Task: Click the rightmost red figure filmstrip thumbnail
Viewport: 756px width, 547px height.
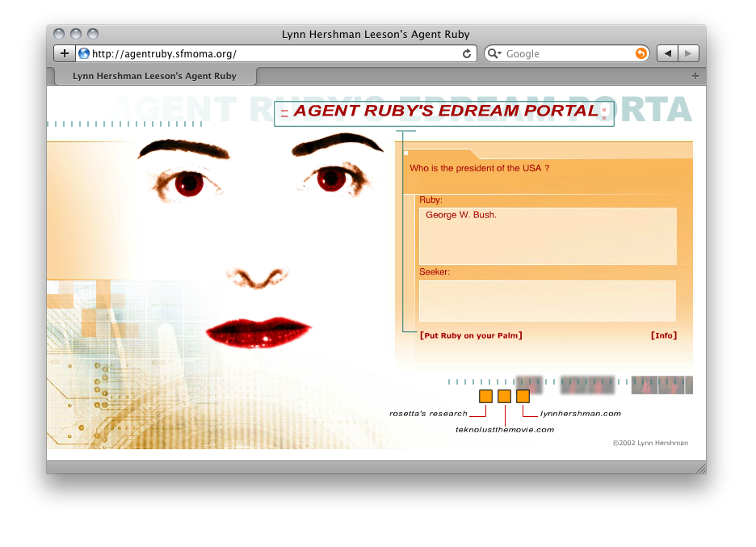Action: (x=671, y=385)
